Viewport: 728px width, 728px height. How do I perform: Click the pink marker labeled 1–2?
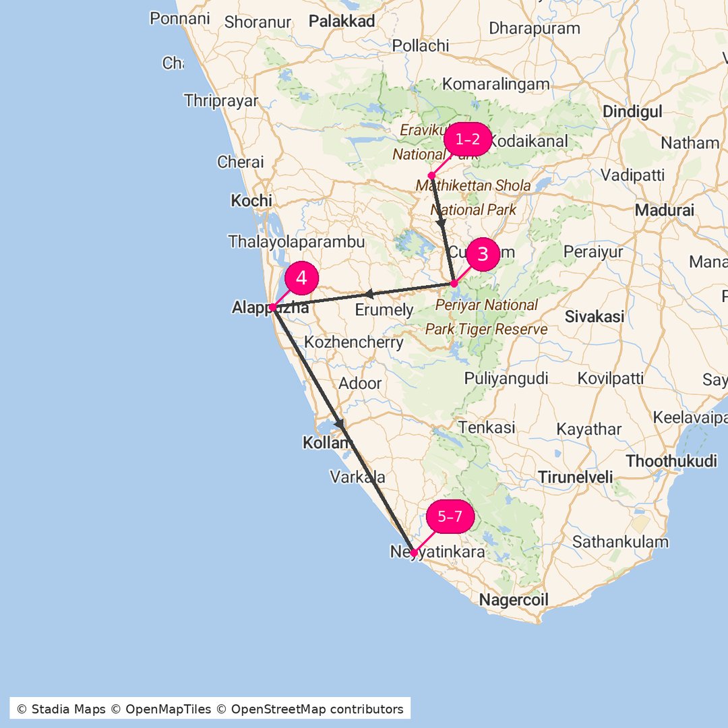pos(468,140)
